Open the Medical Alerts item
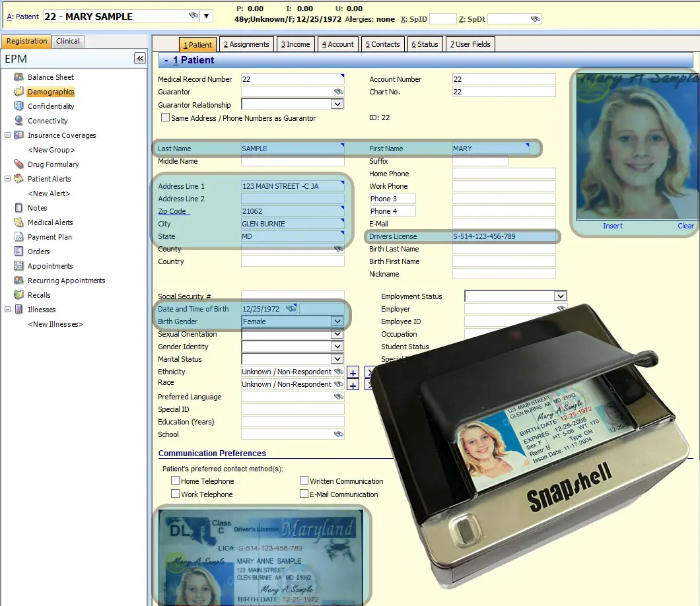The height and width of the screenshot is (606, 700). [x=50, y=222]
